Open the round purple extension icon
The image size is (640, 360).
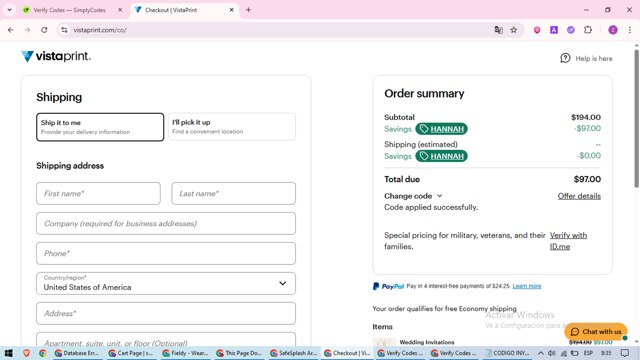(571, 30)
